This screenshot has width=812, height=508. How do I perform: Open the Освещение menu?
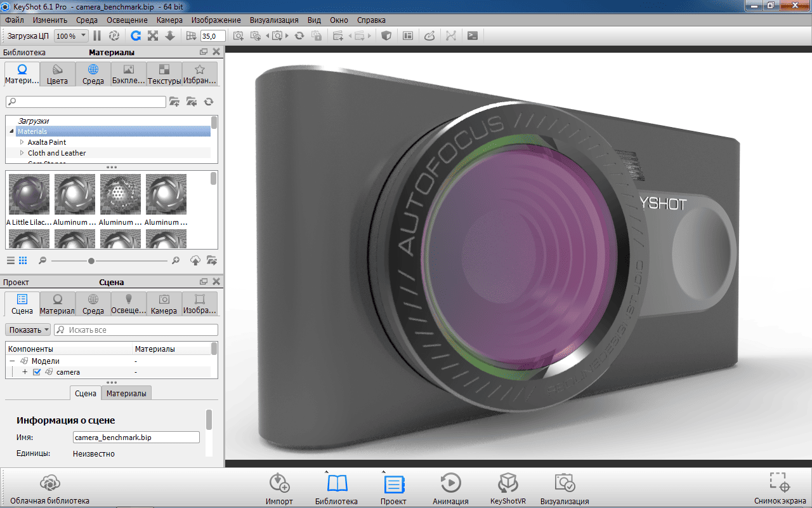(x=127, y=20)
